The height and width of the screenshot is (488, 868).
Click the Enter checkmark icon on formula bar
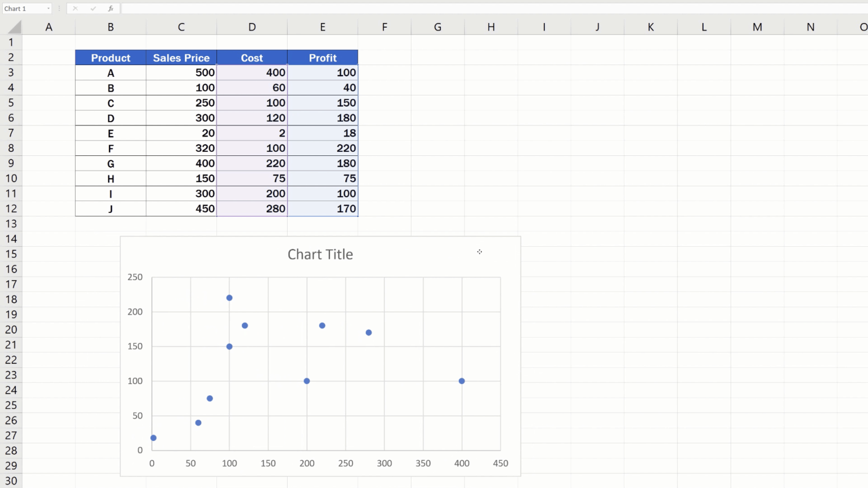click(93, 8)
